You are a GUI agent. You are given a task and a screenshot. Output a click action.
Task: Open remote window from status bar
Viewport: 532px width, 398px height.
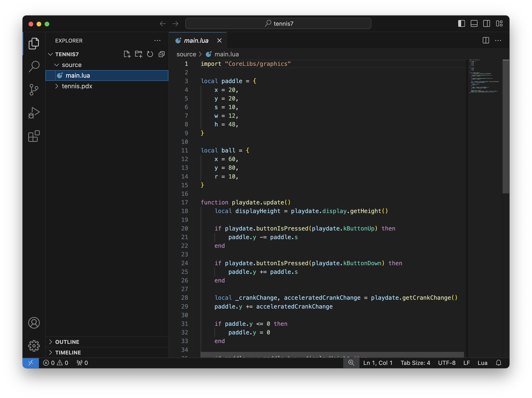[x=31, y=363]
